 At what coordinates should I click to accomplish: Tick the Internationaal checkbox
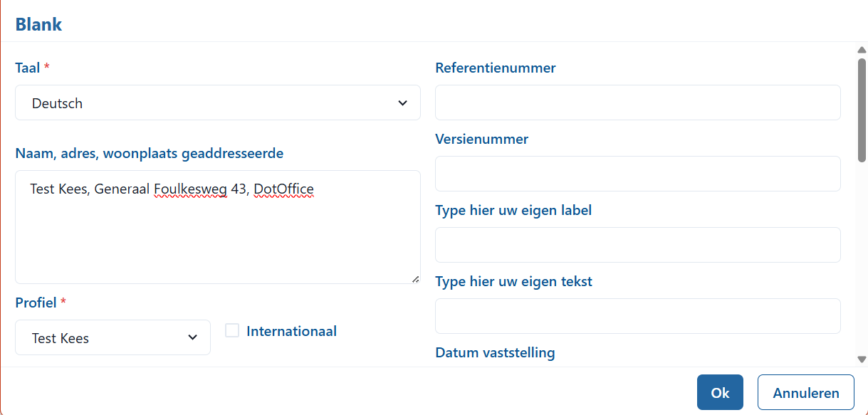tap(232, 330)
